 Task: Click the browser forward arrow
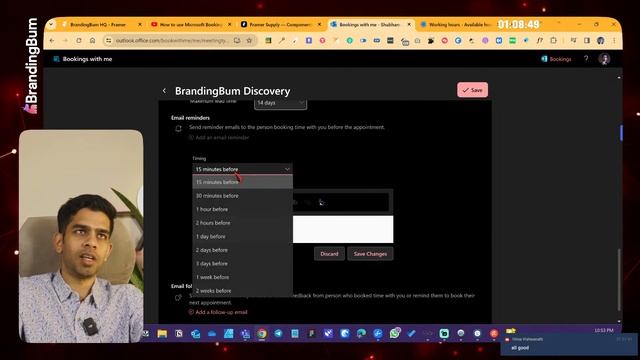tap(65, 40)
